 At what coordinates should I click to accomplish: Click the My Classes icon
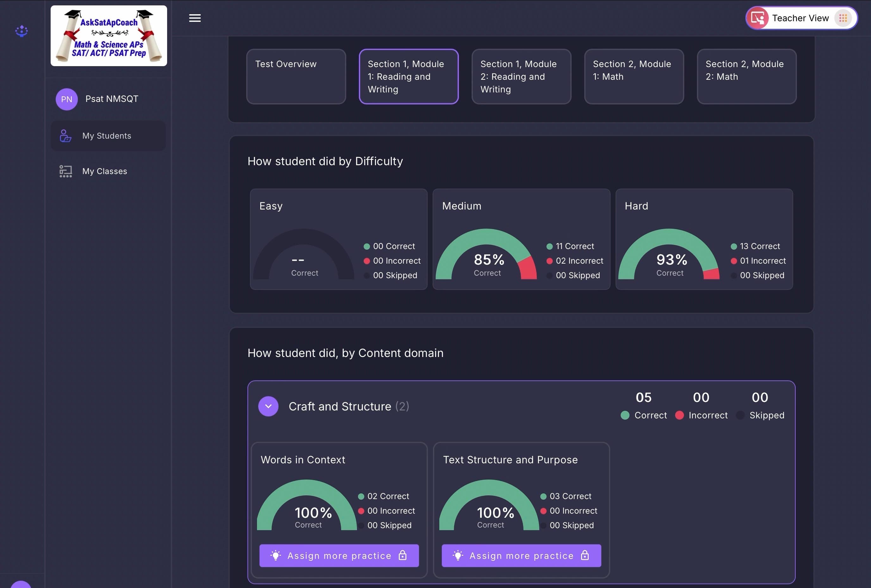point(66,171)
